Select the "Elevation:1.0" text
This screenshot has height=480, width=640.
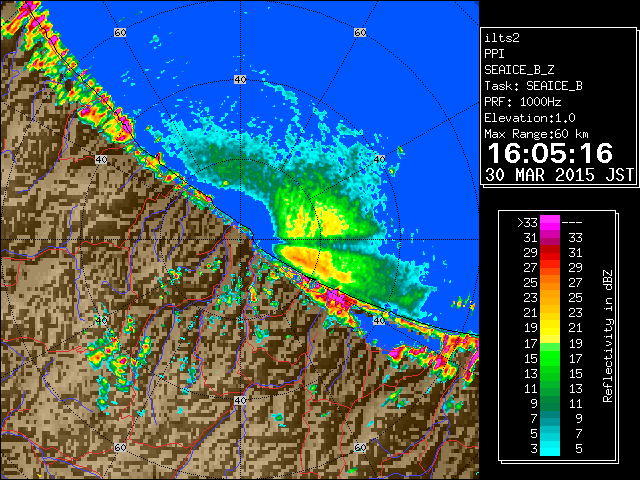click(x=530, y=118)
